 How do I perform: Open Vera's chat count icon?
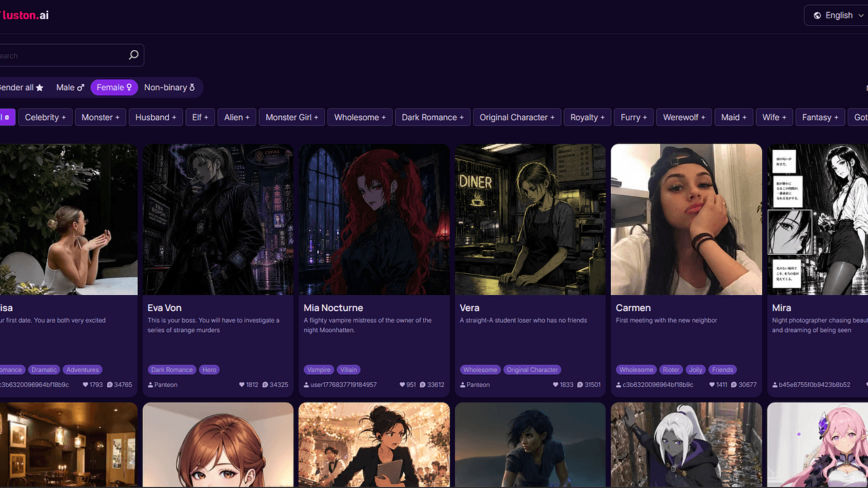[580, 384]
